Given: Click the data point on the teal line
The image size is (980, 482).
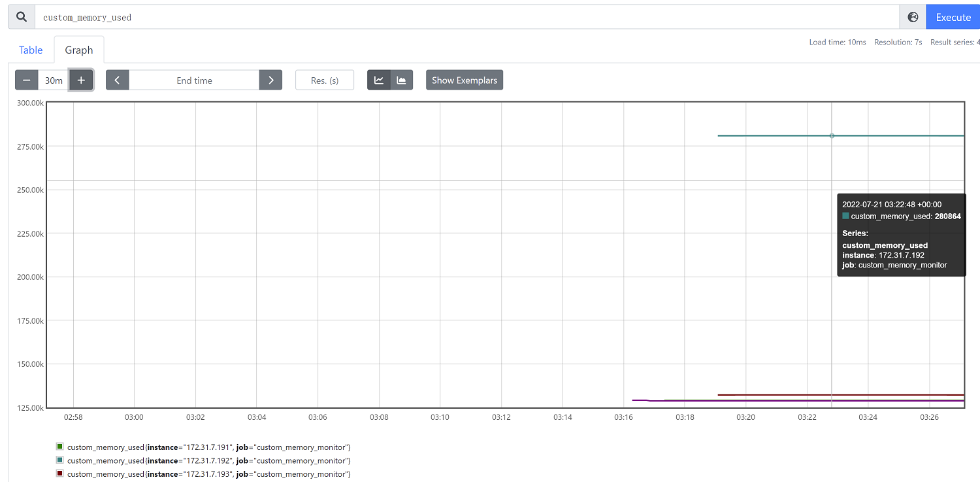Looking at the screenshot, I should point(832,136).
